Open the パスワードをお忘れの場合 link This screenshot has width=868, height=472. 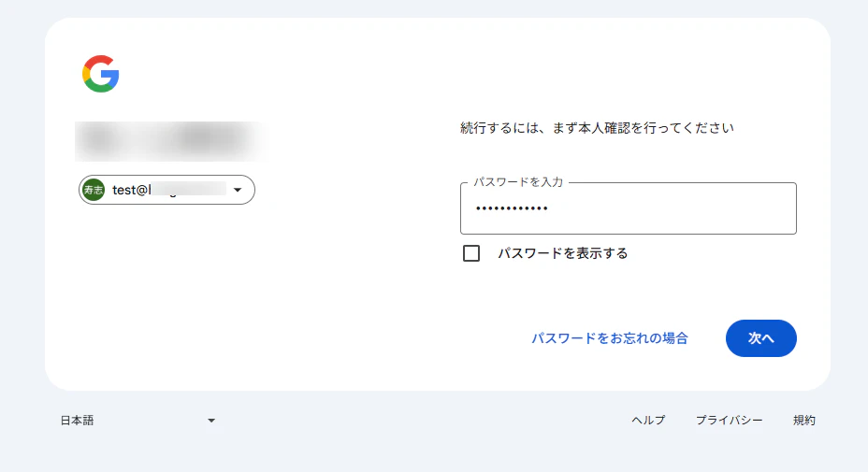[610, 338]
